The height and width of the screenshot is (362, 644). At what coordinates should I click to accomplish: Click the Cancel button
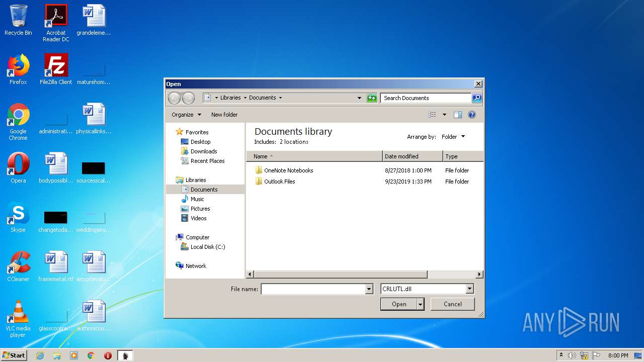click(x=453, y=304)
